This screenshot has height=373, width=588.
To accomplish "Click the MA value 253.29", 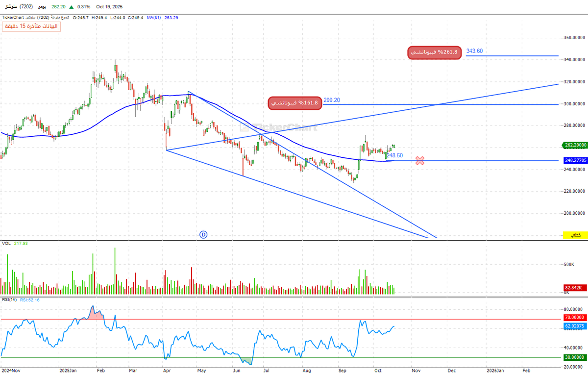I will 172,18.
